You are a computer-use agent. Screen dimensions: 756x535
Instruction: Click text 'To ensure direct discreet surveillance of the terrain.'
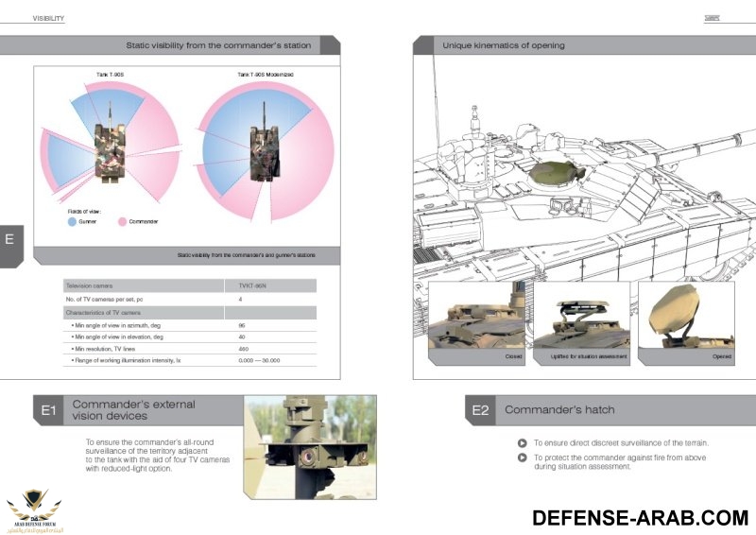621,443
